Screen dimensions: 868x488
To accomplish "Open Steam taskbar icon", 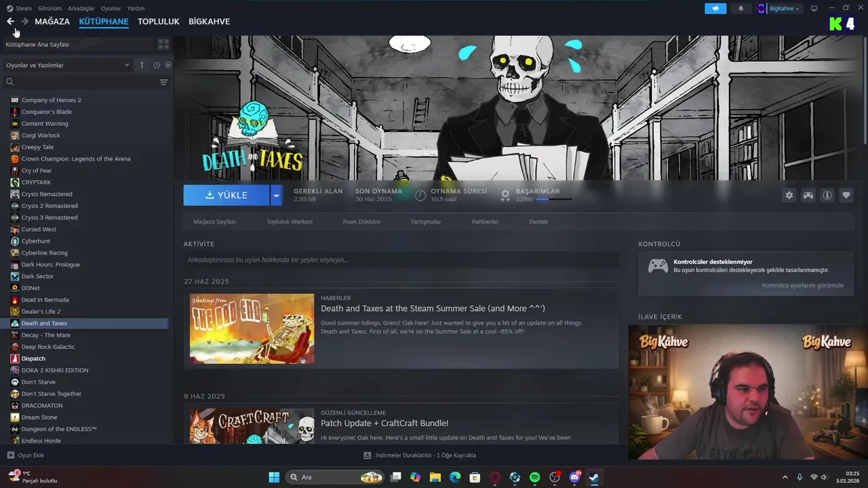I will coord(594,477).
